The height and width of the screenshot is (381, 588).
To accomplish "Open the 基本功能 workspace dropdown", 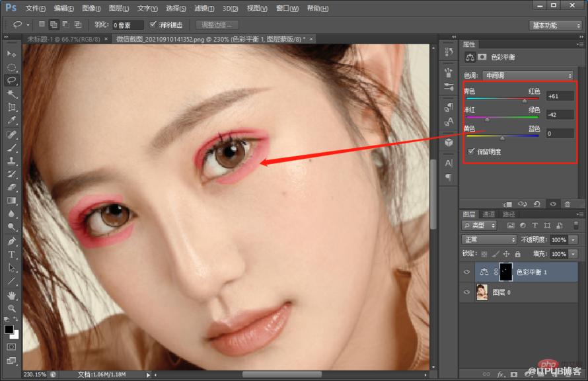I will coord(556,26).
